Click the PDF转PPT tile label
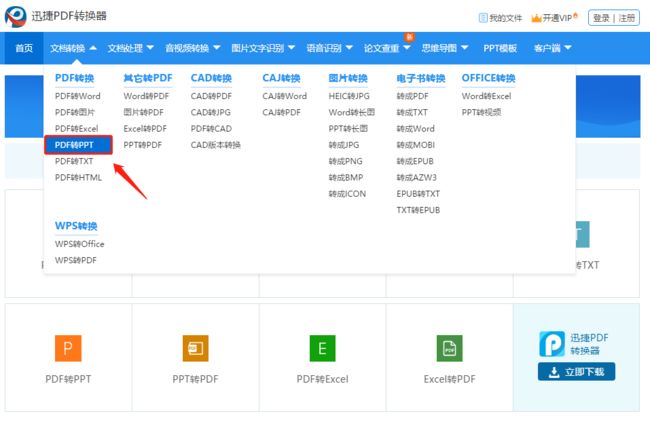The image size is (650, 422). pos(68,379)
